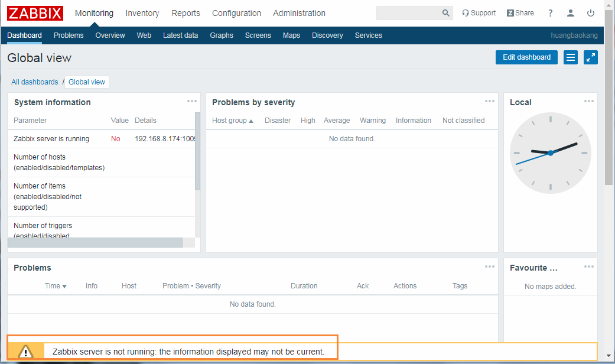Viewport: 615px width, 364px height.
Task: Open the System information widget options menu
Action: (191, 100)
